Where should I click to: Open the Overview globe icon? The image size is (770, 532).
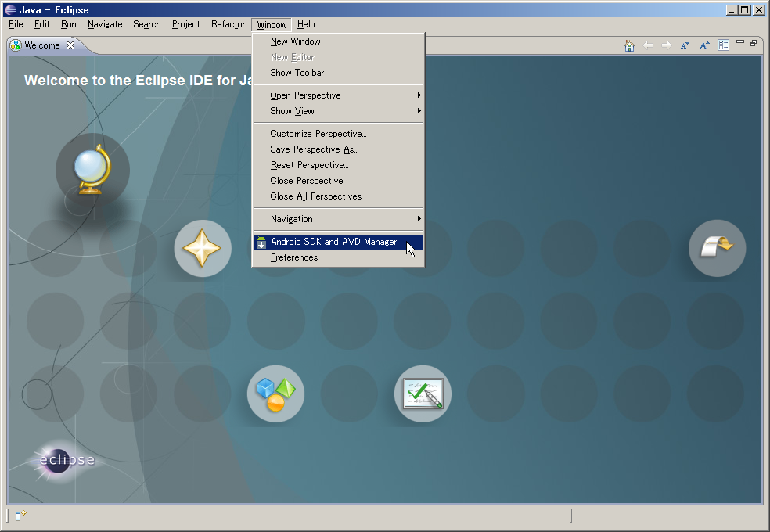(92, 169)
